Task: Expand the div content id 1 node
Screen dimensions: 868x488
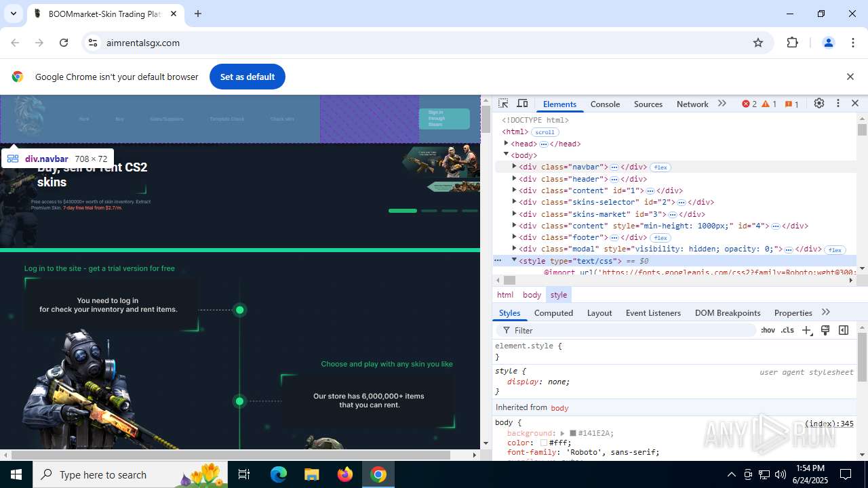Action: tap(514, 190)
